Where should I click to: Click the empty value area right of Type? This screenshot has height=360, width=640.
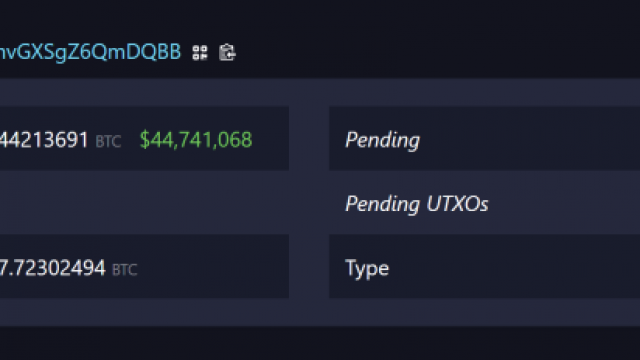point(514,267)
